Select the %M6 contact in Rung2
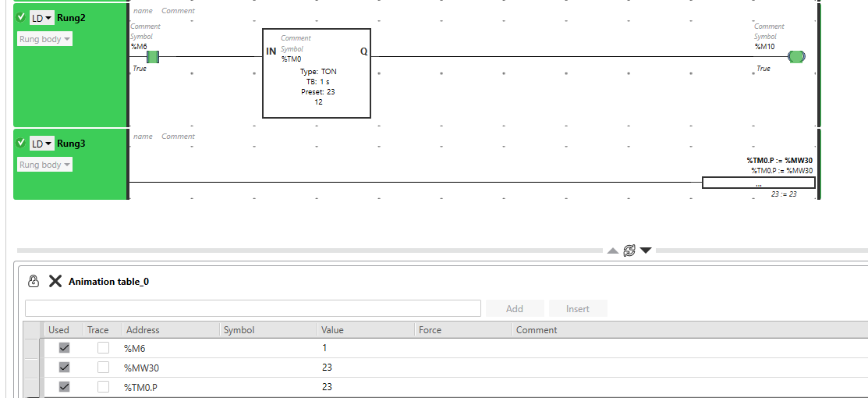Screen dimensions: 868x398 [153, 56]
